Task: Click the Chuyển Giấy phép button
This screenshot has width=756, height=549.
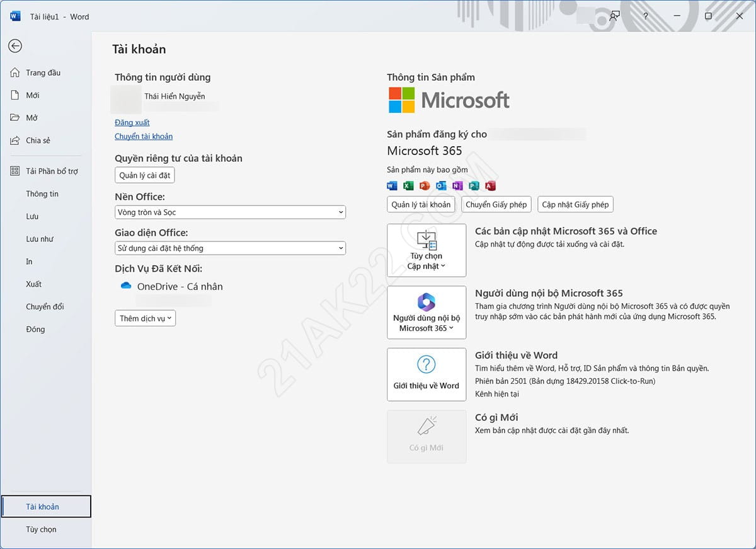Action: [496, 204]
